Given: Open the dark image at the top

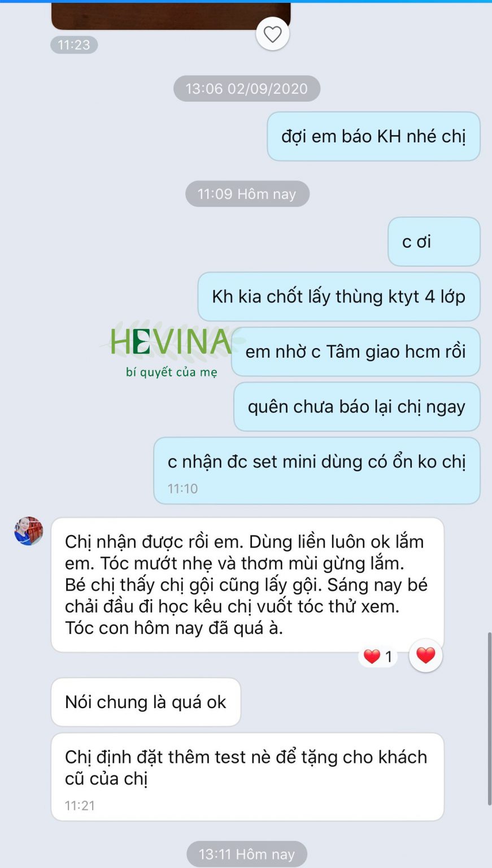Looking at the screenshot, I should (171, 16).
